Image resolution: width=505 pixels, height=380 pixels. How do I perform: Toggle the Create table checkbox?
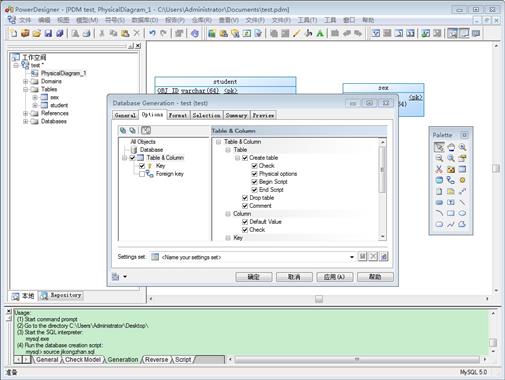245,158
